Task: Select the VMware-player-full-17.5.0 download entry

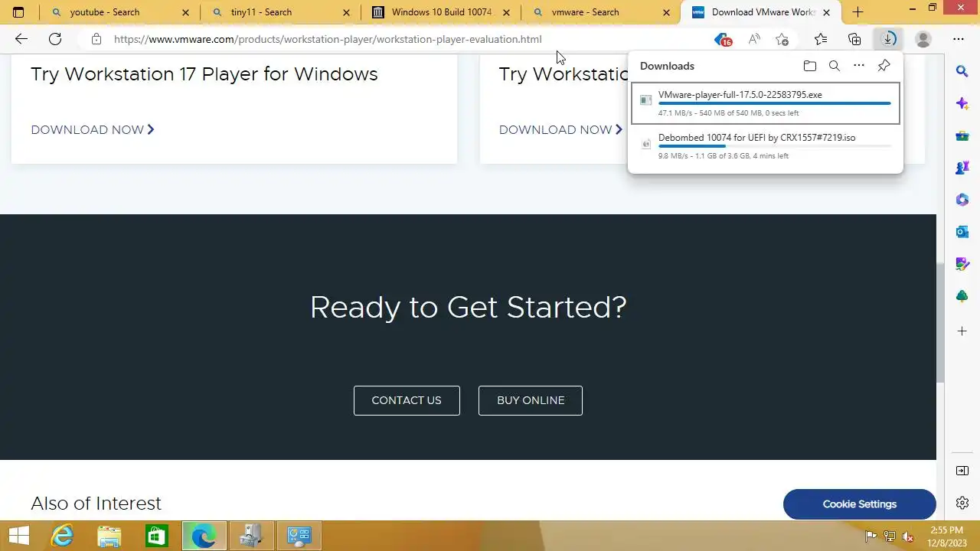Action: click(765, 103)
